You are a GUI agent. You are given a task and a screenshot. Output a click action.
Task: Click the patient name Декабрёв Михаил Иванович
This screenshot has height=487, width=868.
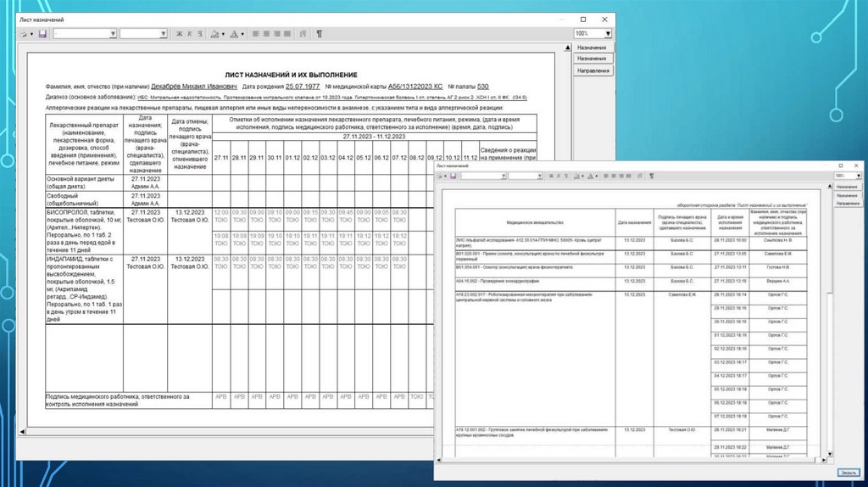tap(194, 87)
